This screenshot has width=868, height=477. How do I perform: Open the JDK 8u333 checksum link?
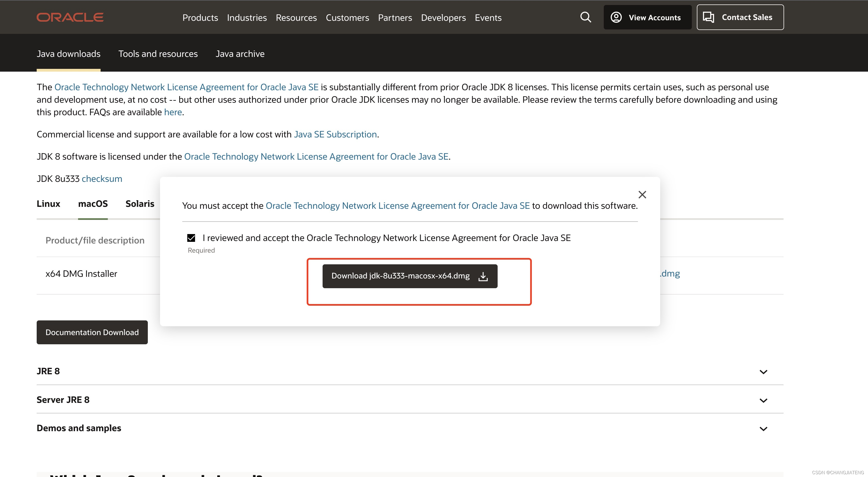[102, 179]
